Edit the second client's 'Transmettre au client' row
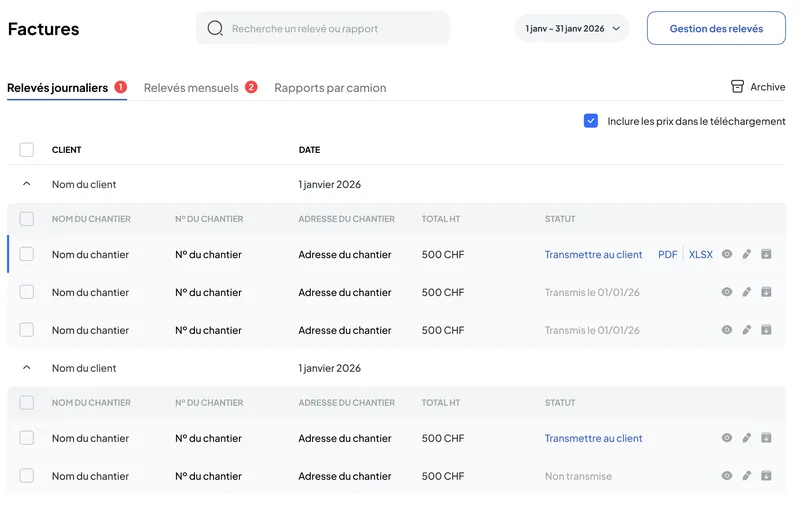This screenshot has width=800, height=505. pos(746,438)
